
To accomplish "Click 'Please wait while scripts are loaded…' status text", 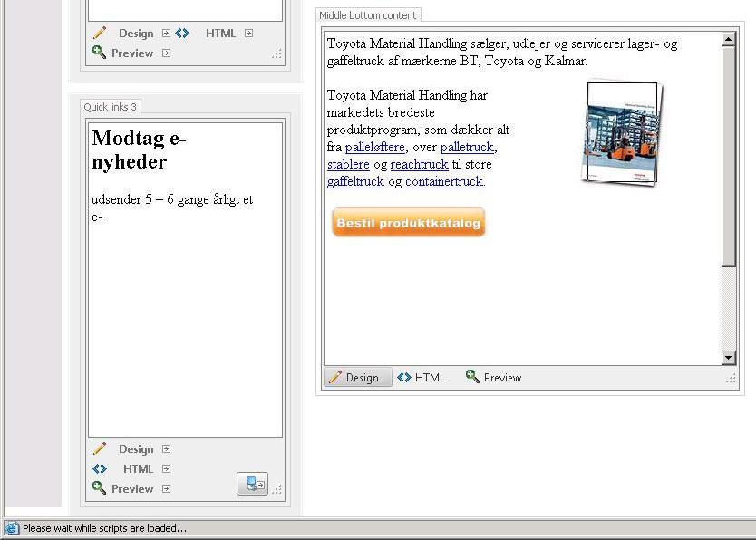I will 104,528.
